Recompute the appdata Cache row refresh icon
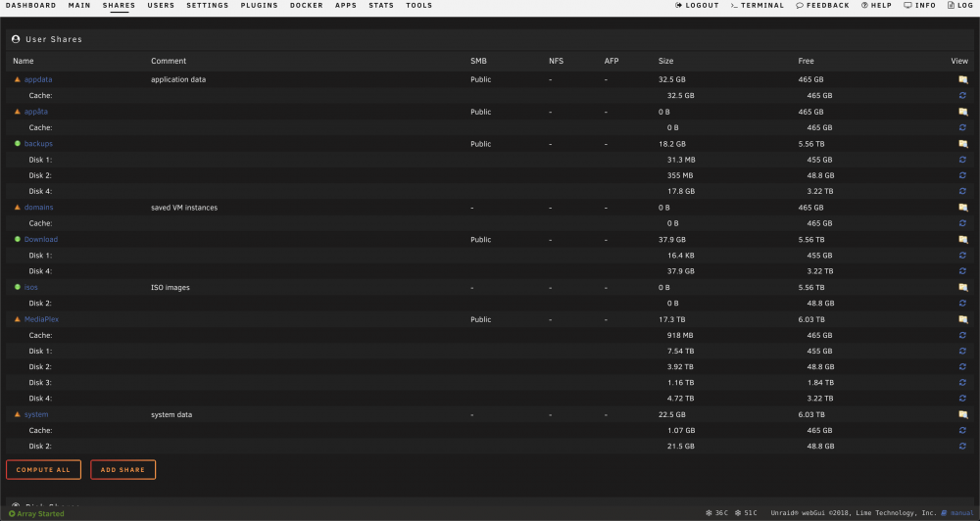980x521 pixels. (962, 96)
